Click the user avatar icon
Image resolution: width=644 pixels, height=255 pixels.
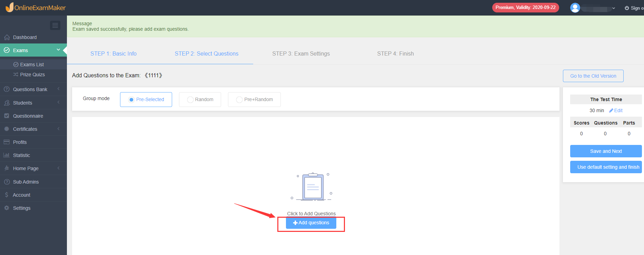[575, 8]
